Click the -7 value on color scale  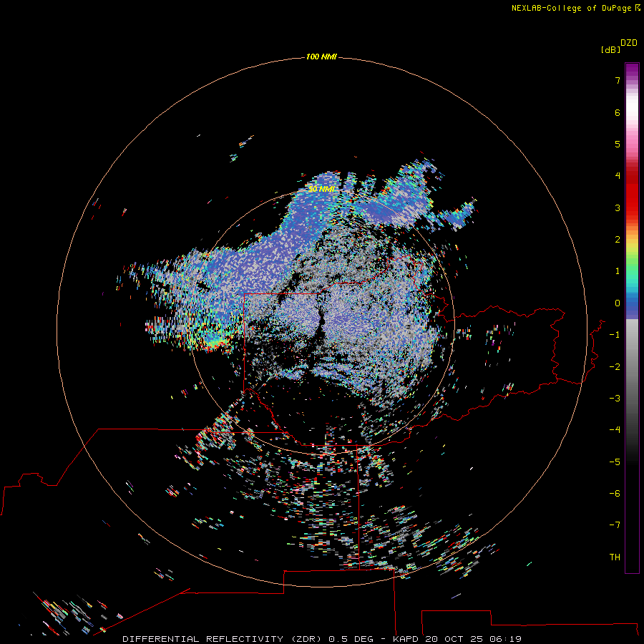(615, 525)
